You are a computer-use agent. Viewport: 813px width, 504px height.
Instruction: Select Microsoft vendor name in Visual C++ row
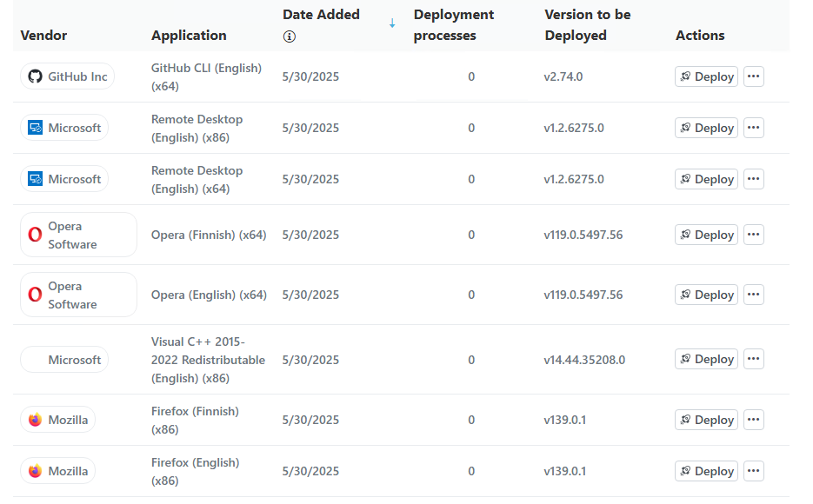tap(75, 360)
